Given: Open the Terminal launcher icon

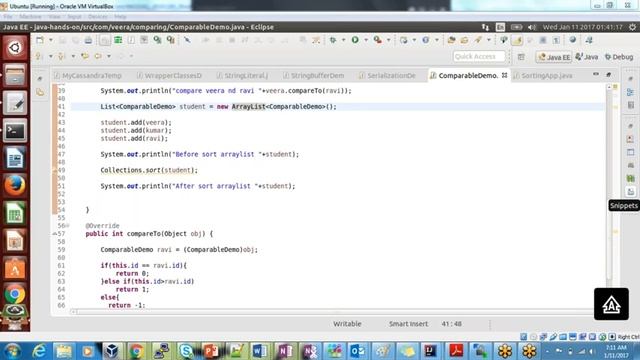Looking at the screenshot, I should pos(15,131).
